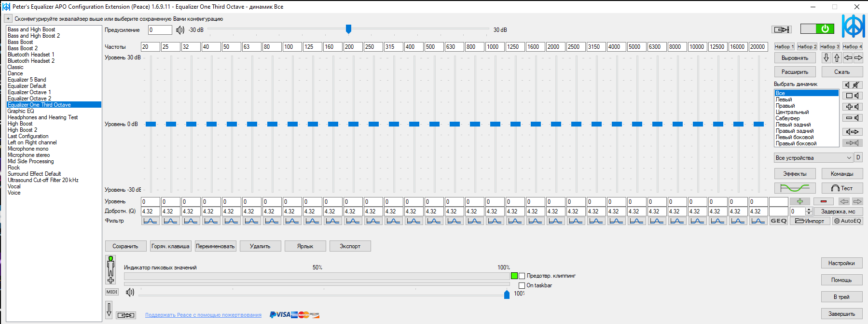This screenshot has height=324, width=868.
Task: Shift frequencies left with left arrow
Action: pyautogui.click(x=848, y=58)
